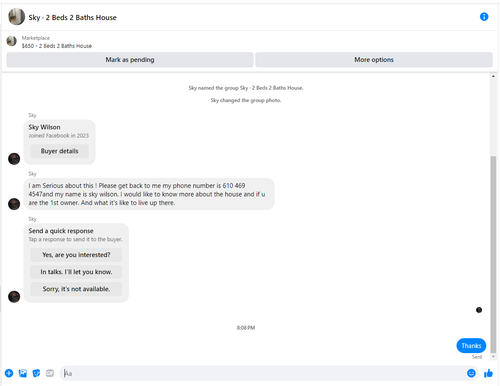
Task: Open the sticker picker icon
Action: 36,373
